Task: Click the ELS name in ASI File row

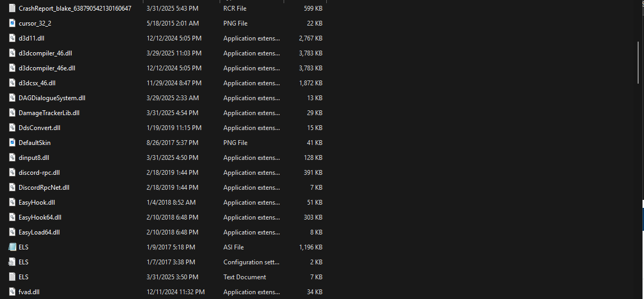Action: [x=23, y=247]
